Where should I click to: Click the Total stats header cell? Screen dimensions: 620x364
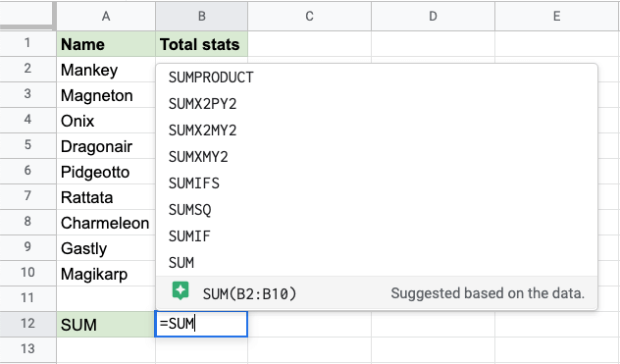pos(202,44)
